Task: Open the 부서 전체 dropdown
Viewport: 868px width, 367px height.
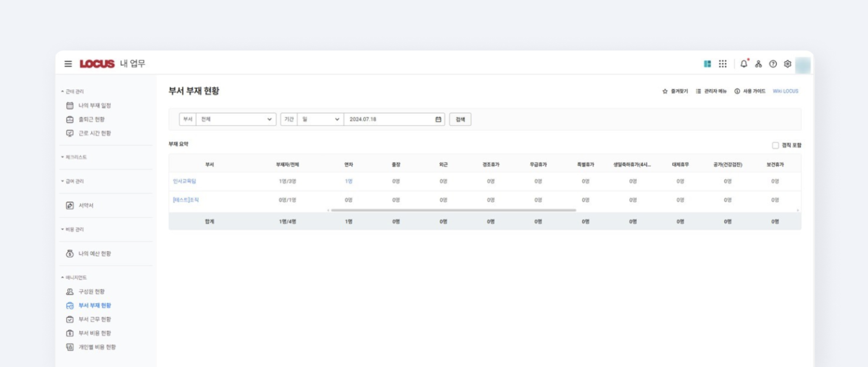Action: pyautogui.click(x=236, y=119)
